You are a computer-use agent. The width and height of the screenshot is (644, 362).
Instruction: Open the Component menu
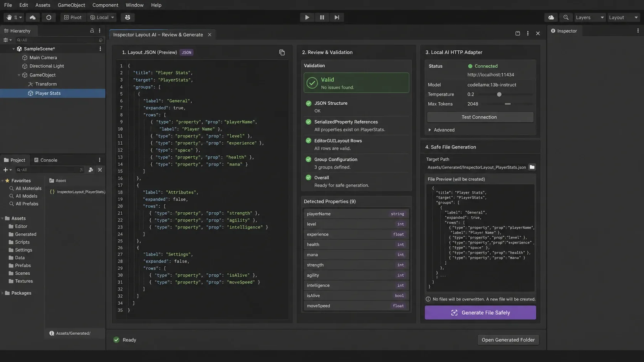click(x=105, y=5)
